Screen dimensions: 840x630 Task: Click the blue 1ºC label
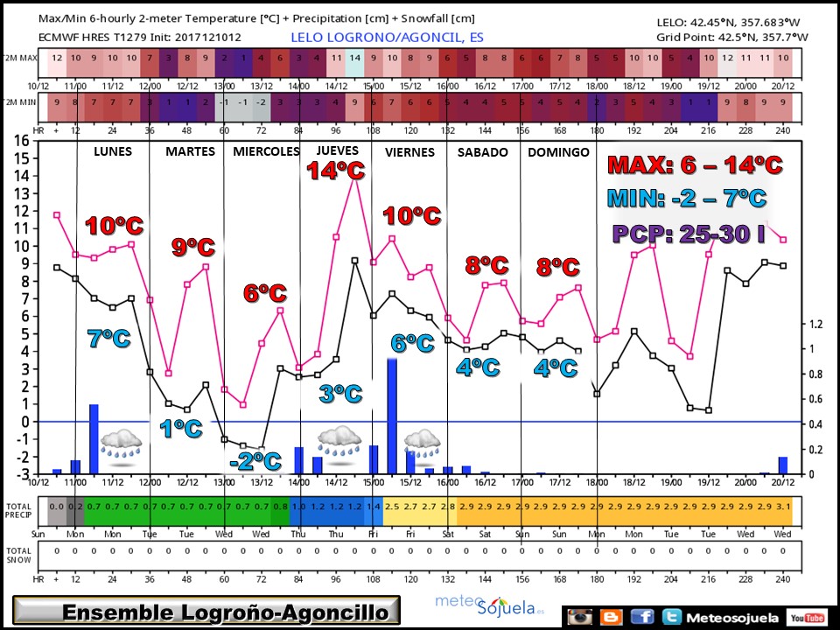click(x=181, y=429)
